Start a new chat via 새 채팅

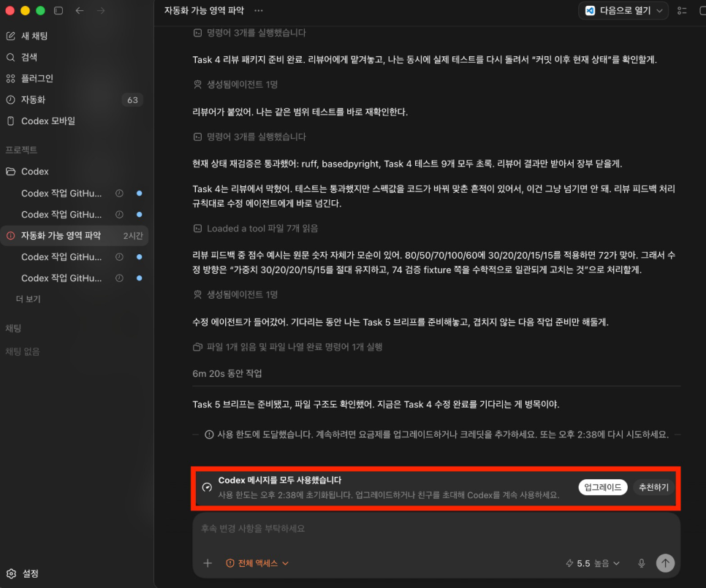point(27,36)
